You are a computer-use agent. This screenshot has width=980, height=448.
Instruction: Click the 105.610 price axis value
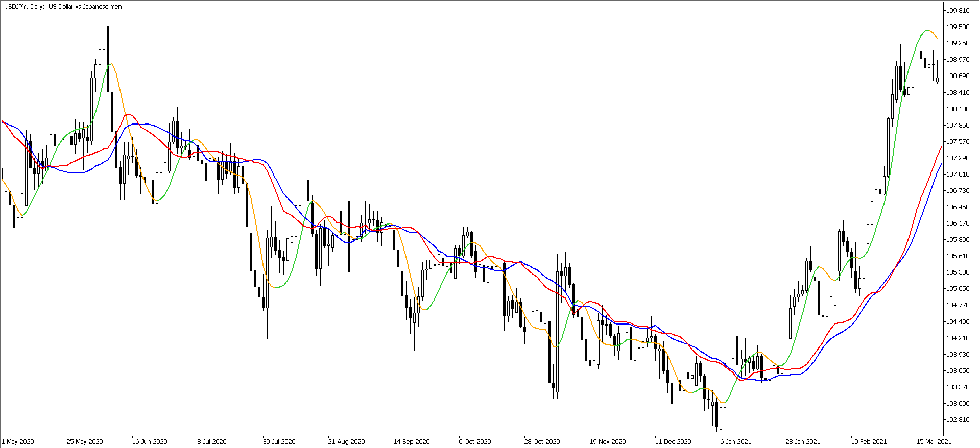(958, 256)
